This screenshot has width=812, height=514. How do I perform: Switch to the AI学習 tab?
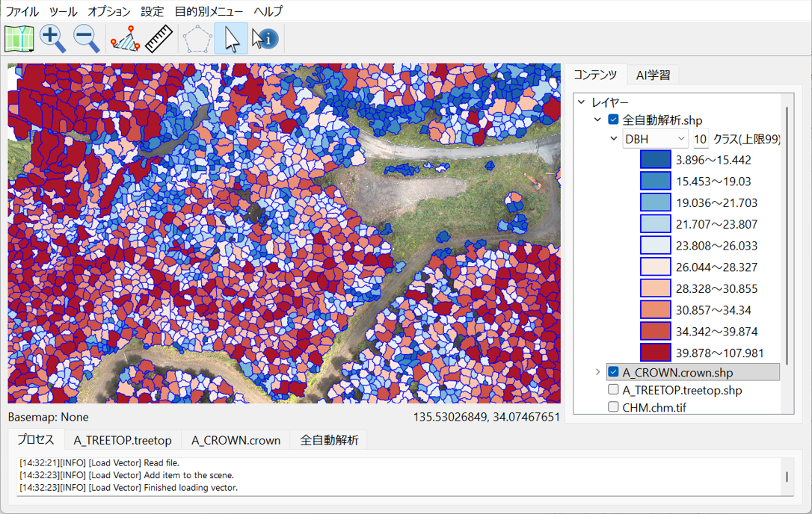[x=653, y=75]
